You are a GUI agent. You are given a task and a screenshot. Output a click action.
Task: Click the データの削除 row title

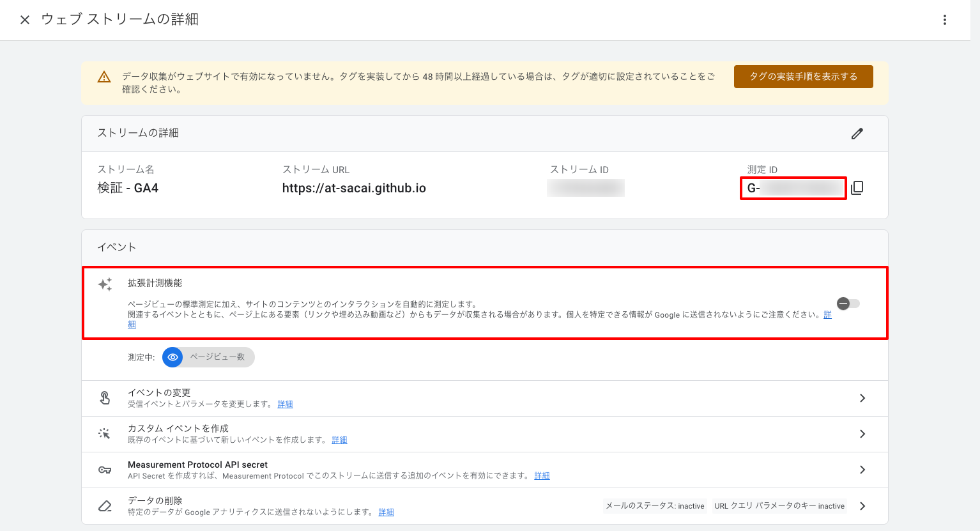(x=155, y=501)
